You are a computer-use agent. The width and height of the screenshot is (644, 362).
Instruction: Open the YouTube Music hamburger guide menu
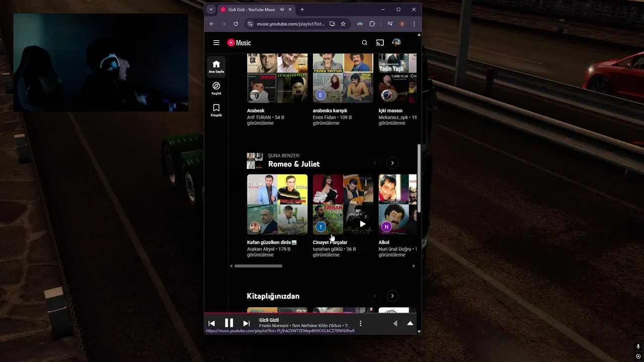216,43
